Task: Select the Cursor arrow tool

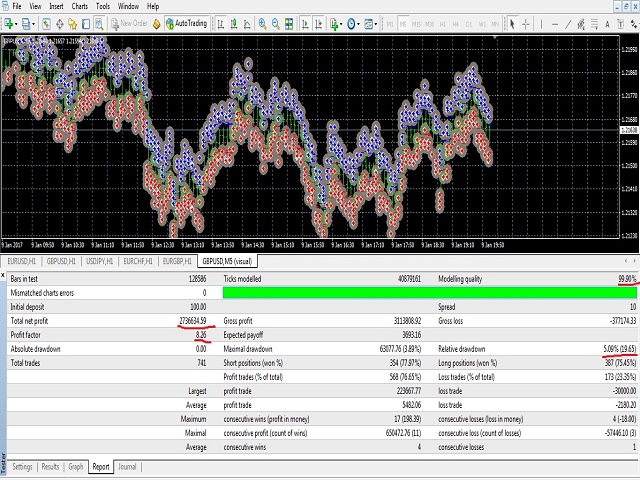Action: point(512,24)
